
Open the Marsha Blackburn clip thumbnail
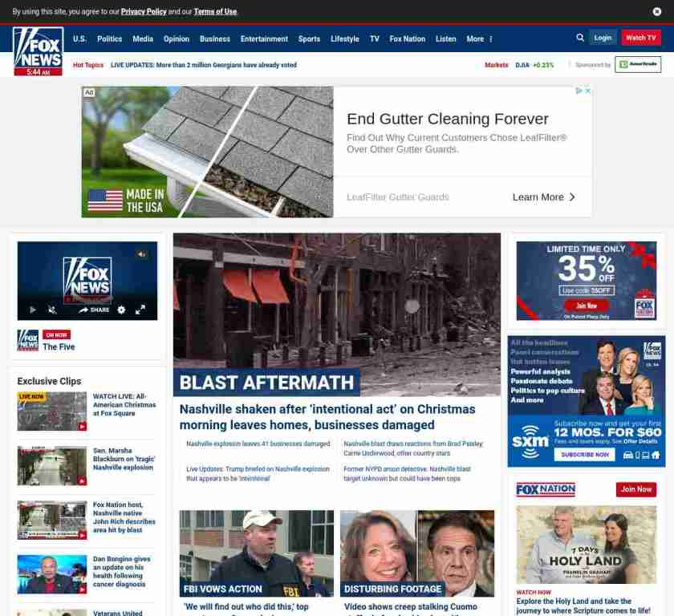(x=52, y=466)
